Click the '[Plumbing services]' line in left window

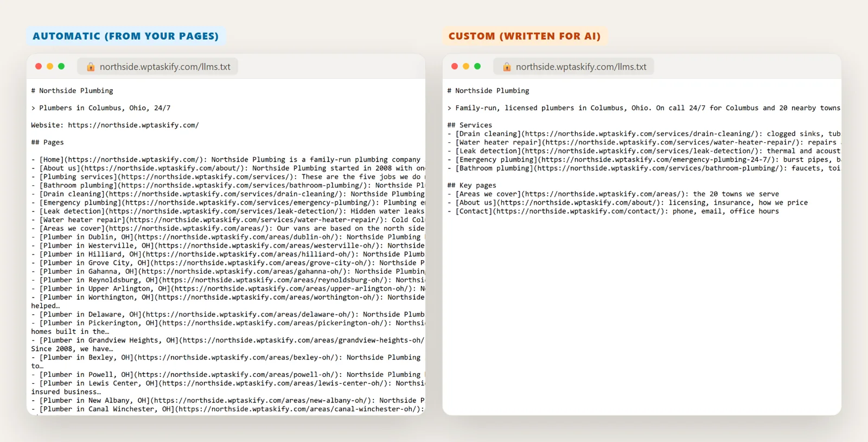228,176
